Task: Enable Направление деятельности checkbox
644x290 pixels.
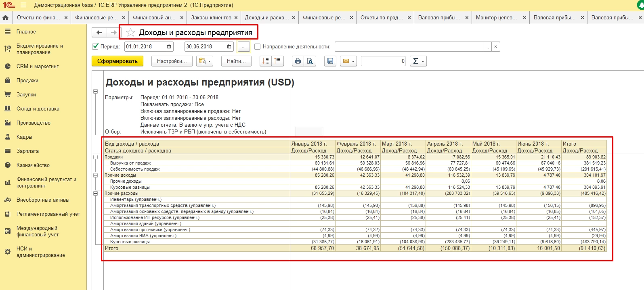Action: (258, 46)
